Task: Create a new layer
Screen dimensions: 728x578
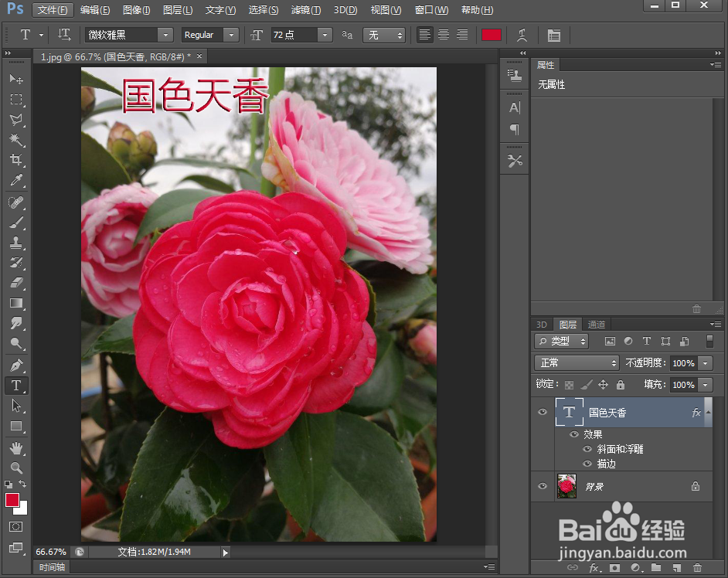Action: click(x=676, y=568)
